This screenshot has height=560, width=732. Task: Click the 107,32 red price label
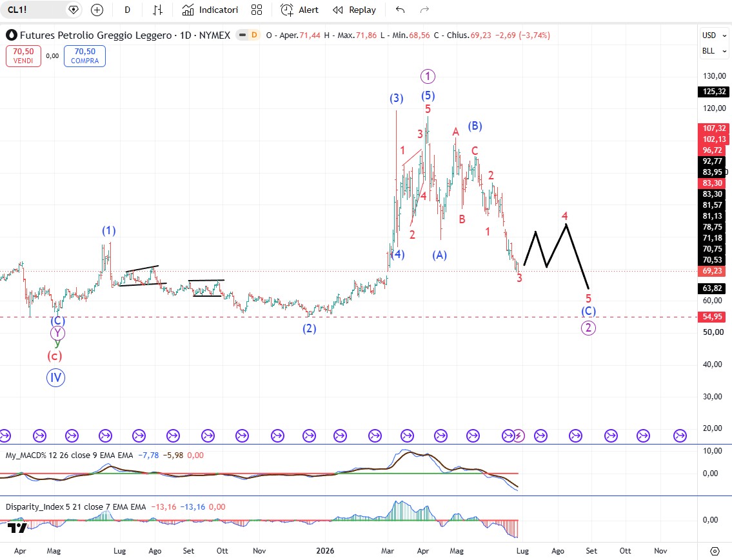pyautogui.click(x=714, y=128)
